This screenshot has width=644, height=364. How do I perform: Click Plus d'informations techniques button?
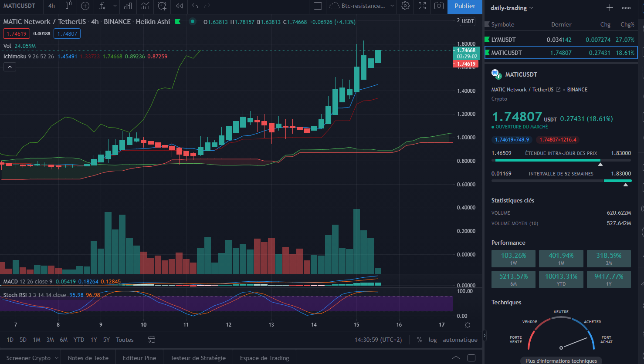tap(561, 361)
